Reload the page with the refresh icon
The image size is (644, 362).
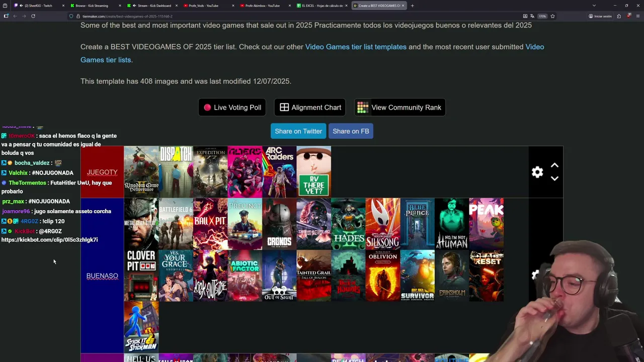click(33, 16)
